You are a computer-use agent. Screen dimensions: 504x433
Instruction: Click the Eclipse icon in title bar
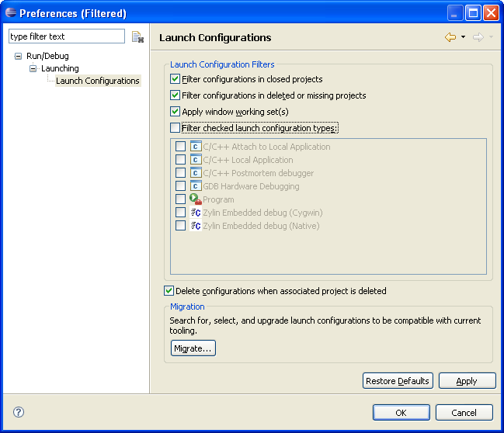(11, 13)
